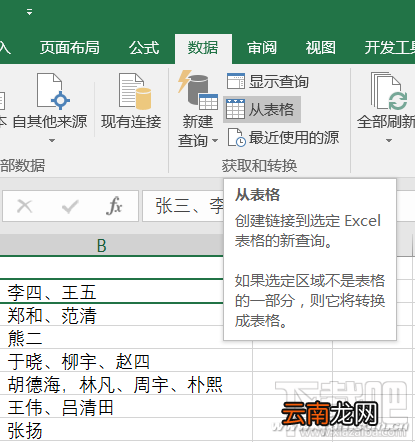Switch to the 视图 ribbon tab

point(321,48)
